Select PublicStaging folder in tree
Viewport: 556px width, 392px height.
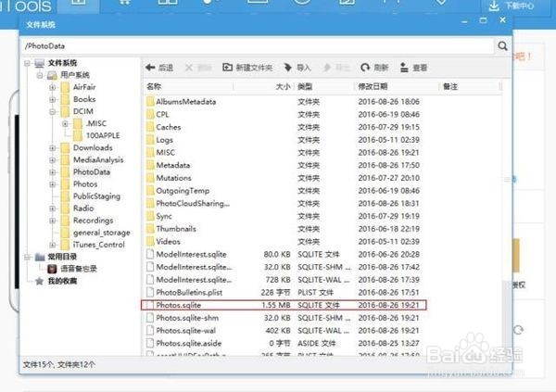tap(91, 196)
